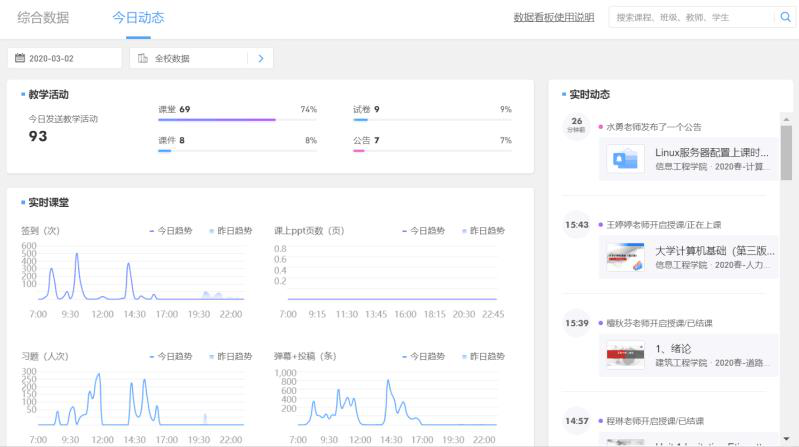Click the 14:57 timestamp in 实时动态
The height and width of the screenshot is (447, 799).
577,421
